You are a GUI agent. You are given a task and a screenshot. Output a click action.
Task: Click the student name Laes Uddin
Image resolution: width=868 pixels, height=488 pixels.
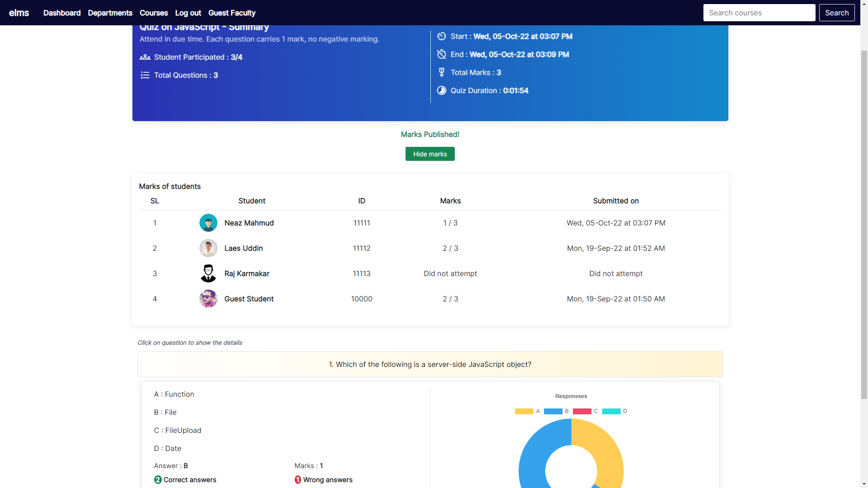(x=244, y=248)
